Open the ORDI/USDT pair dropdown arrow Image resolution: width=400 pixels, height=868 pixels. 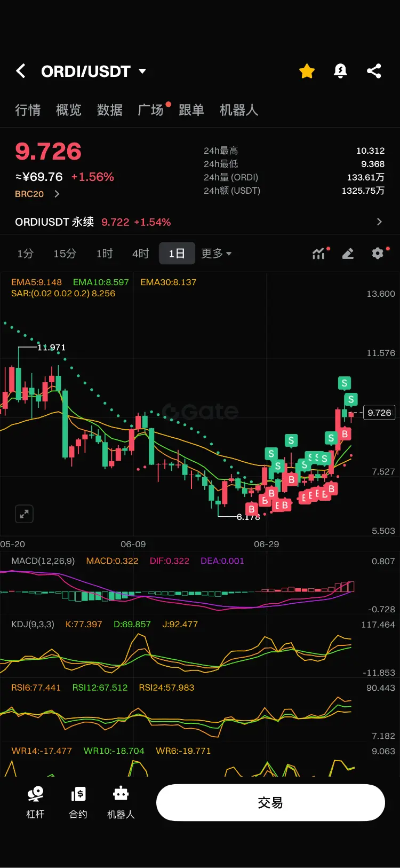(142, 71)
